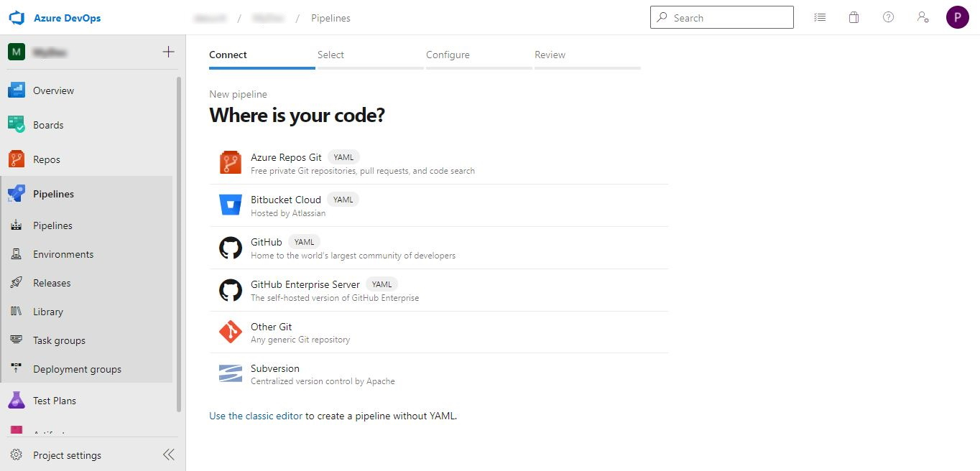980x471 pixels.
Task: Click the Project settings gear icon
Action: click(x=17, y=455)
